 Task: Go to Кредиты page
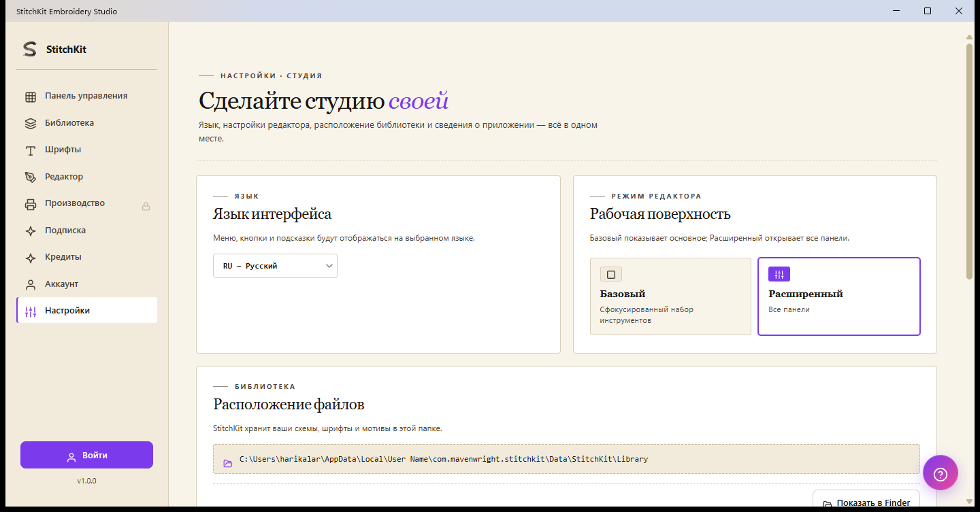pyautogui.click(x=87, y=257)
